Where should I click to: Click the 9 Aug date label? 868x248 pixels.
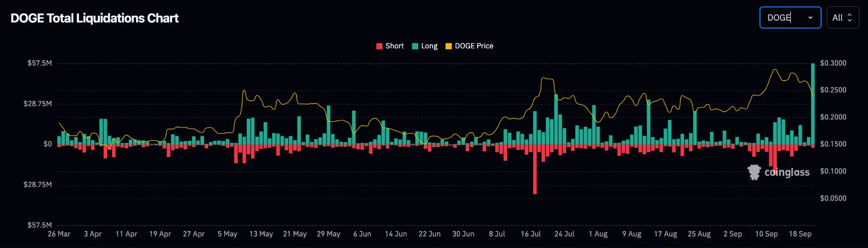pos(632,234)
